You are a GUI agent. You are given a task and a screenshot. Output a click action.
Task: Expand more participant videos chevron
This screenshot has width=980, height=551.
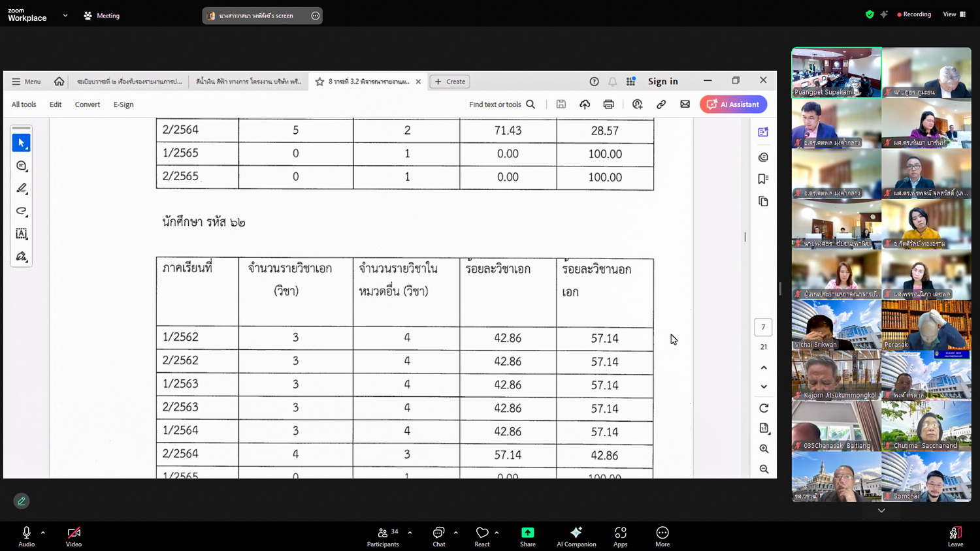[881, 511]
